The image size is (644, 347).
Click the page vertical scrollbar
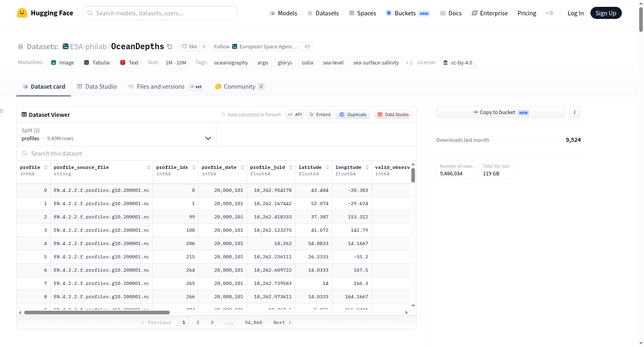coord(641,19)
